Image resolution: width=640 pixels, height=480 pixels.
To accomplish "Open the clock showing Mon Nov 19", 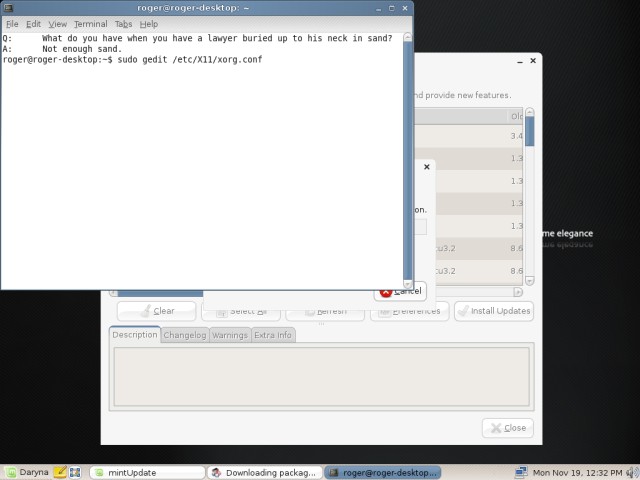I will pos(578,473).
